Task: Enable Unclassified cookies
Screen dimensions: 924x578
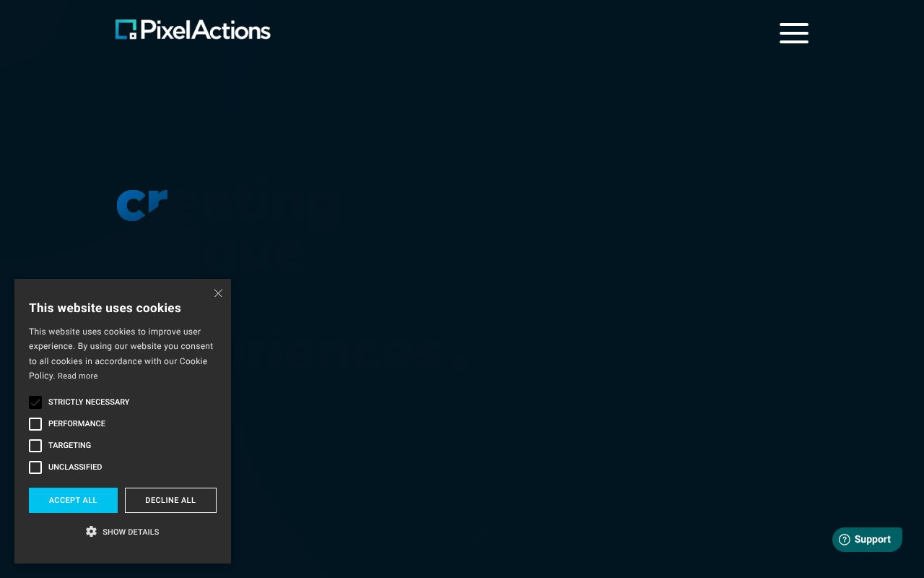Action: click(x=35, y=467)
